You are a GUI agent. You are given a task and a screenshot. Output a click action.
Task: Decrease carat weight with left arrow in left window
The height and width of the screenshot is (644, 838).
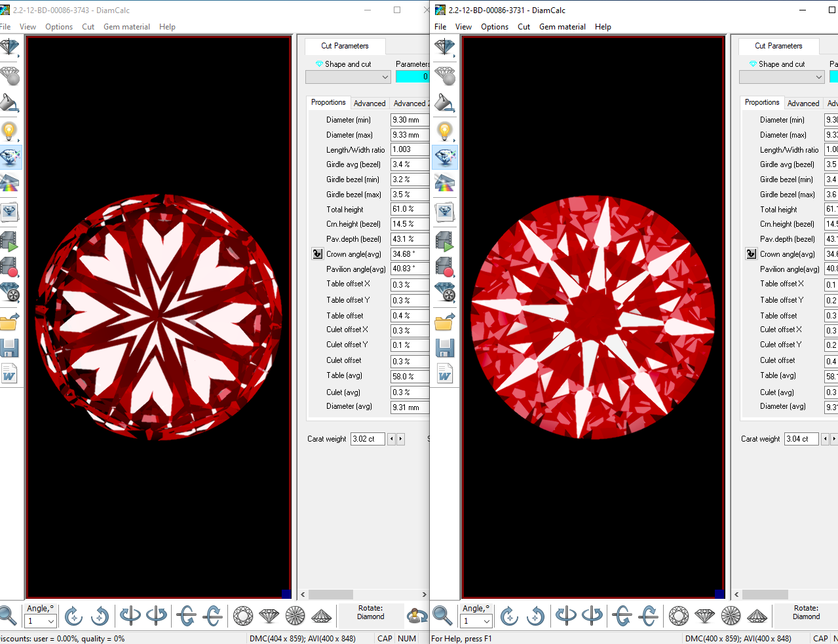[391, 439]
